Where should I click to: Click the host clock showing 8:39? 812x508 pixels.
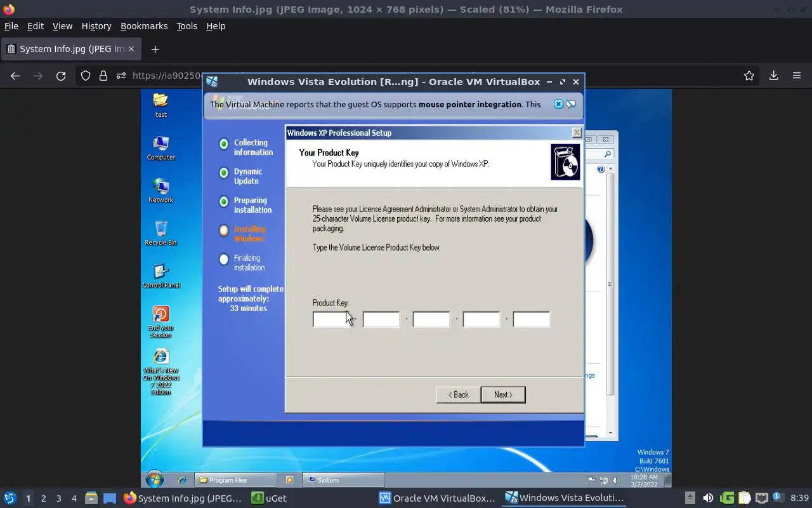799,498
